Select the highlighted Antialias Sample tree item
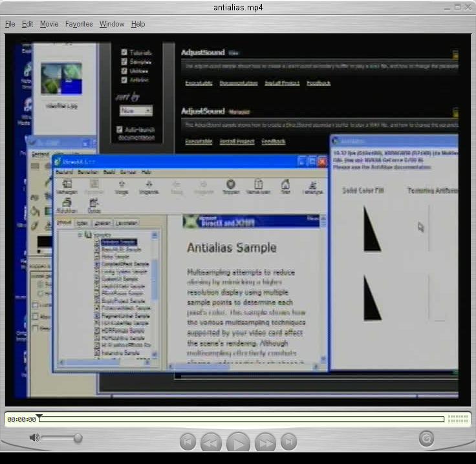This screenshot has height=464, width=476. click(119, 242)
